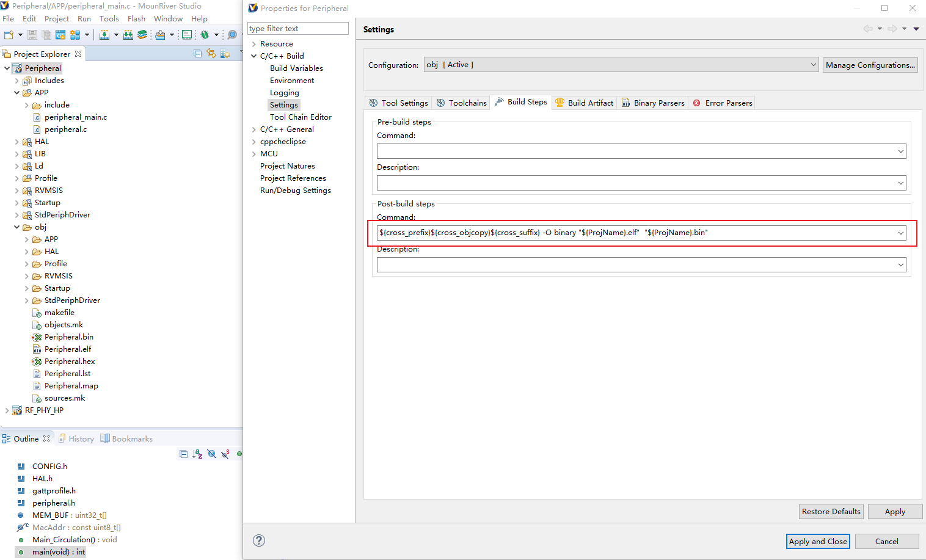Open the Configuration dropdown

813,65
